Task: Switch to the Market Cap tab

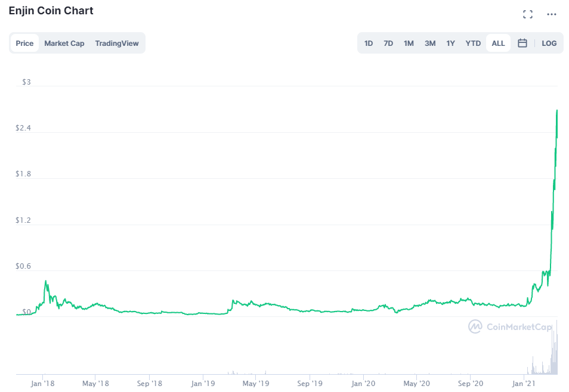Action: [x=64, y=43]
